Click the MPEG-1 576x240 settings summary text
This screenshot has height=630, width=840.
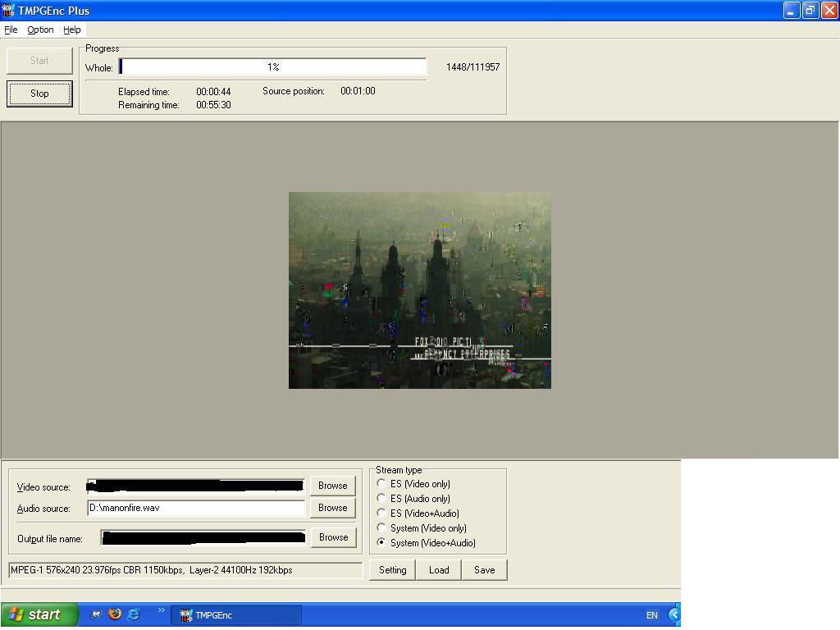click(x=152, y=570)
